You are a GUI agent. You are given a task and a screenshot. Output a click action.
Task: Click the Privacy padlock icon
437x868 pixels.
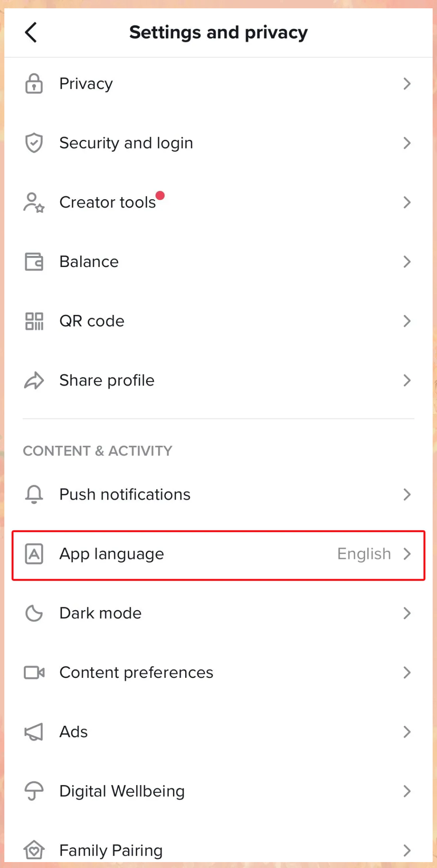[34, 84]
